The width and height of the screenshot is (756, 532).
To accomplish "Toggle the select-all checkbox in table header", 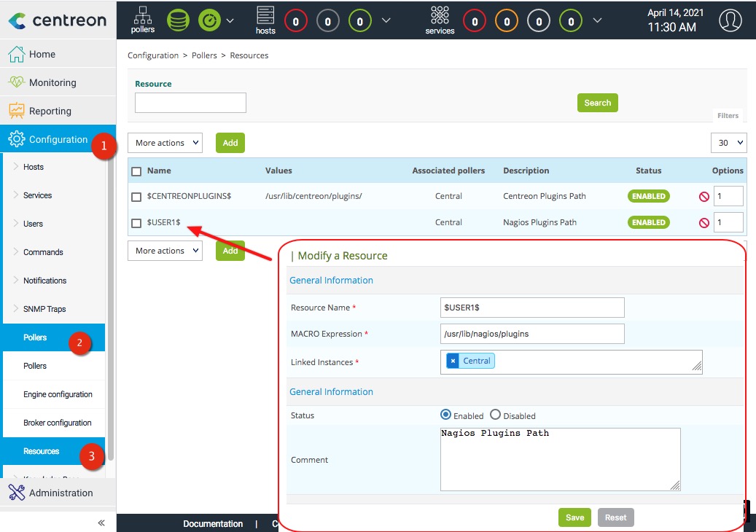I will [136, 171].
